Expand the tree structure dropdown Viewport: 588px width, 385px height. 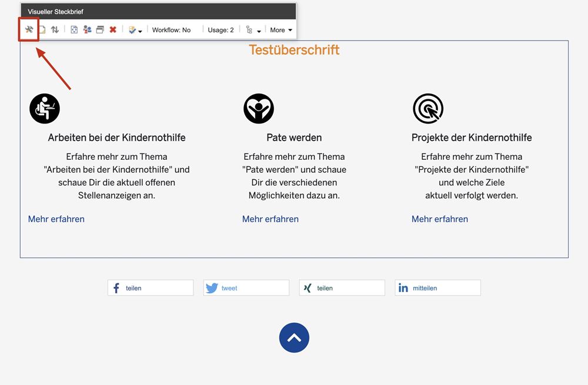tap(253, 30)
